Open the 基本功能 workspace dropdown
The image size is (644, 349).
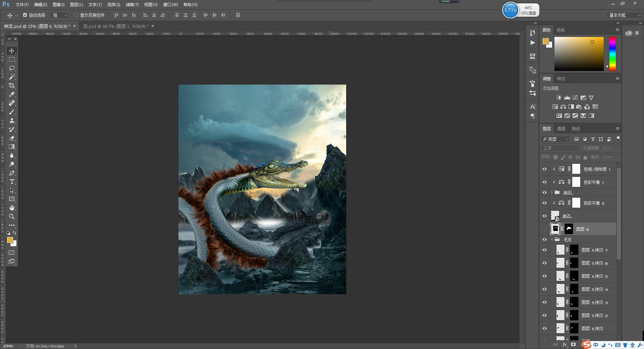625,15
